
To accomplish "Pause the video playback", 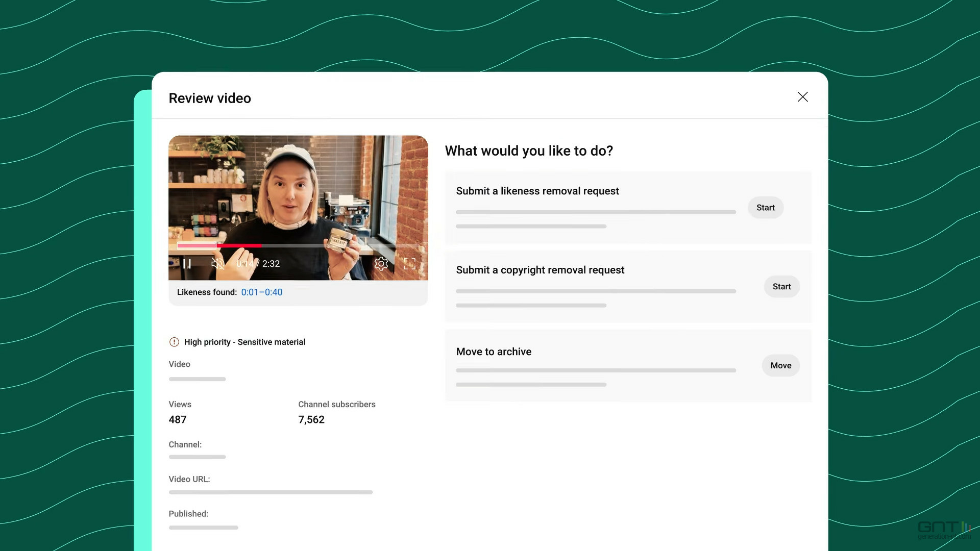I will click(187, 264).
